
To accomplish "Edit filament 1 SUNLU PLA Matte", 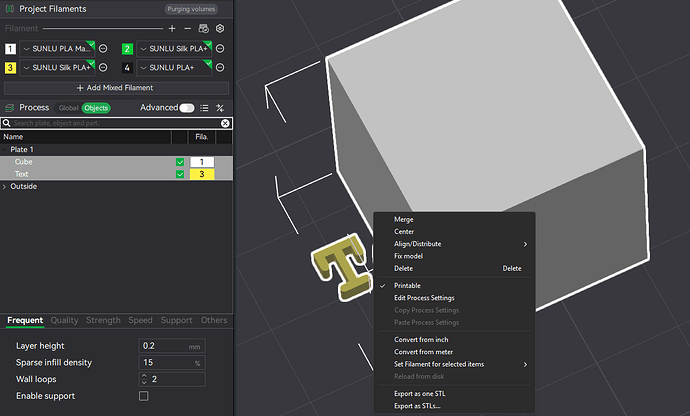I will (103, 48).
